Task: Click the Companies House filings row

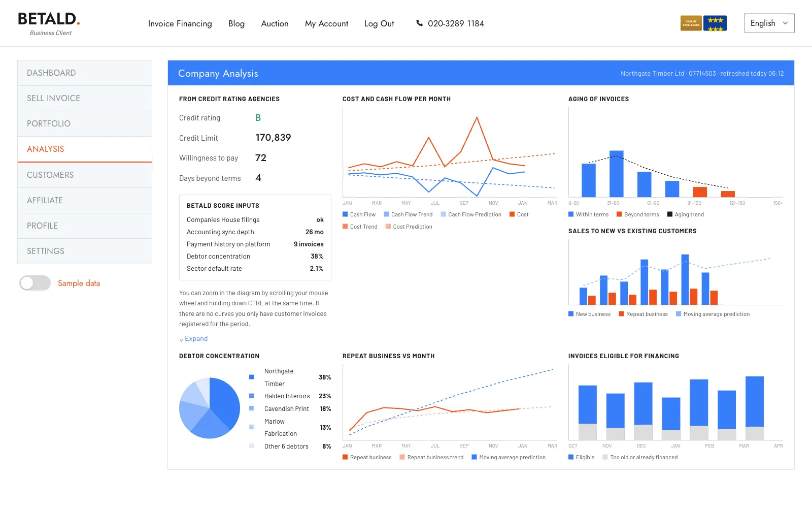Action: (x=255, y=220)
